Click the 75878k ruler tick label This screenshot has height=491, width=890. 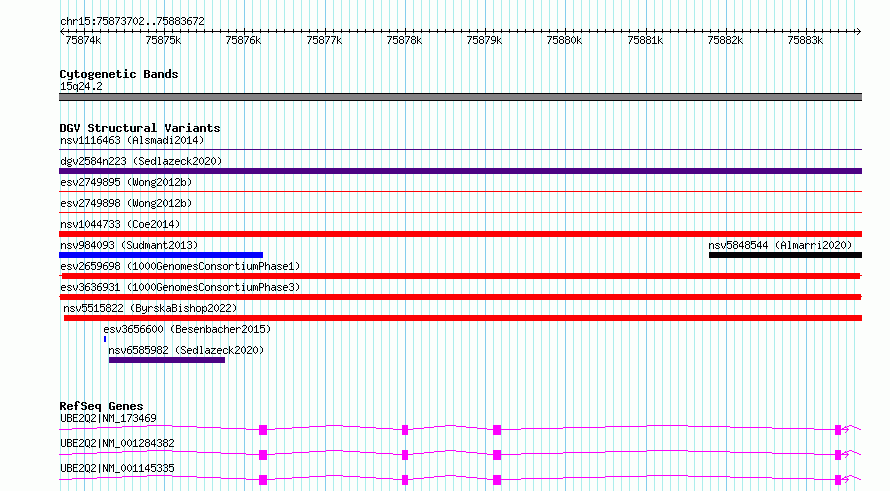(404, 40)
